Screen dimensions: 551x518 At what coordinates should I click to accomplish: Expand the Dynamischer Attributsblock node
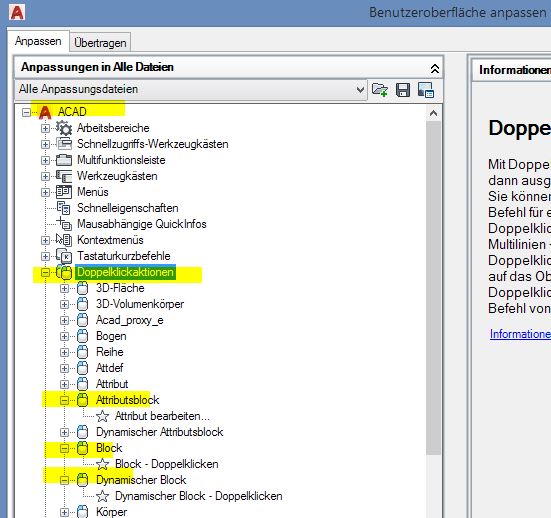point(64,432)
